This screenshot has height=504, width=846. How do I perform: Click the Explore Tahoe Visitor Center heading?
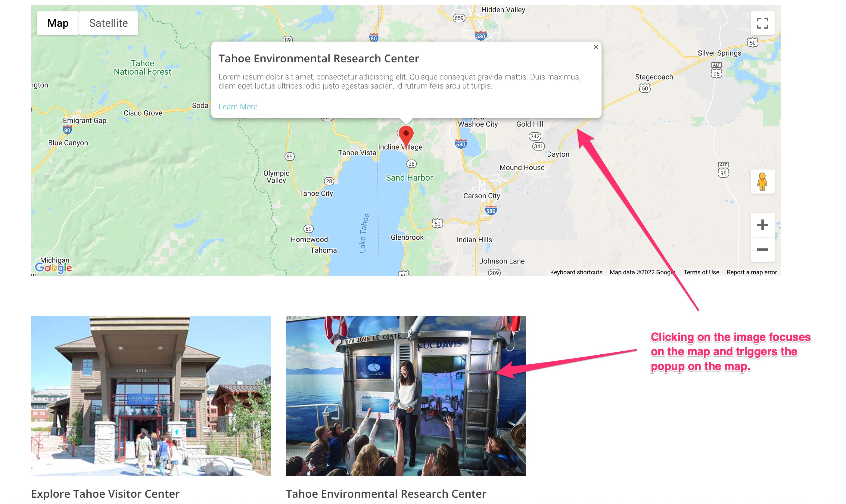[x=105, y=493]
